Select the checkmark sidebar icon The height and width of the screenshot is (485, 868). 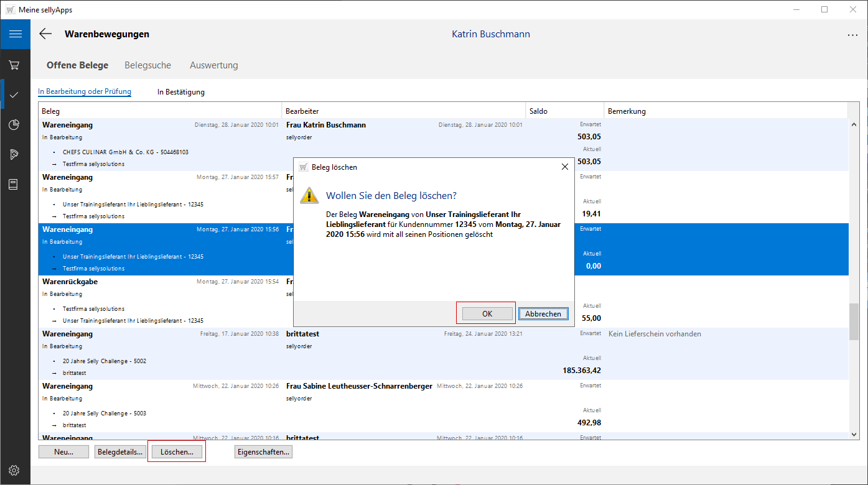click(x=14, y=95)
